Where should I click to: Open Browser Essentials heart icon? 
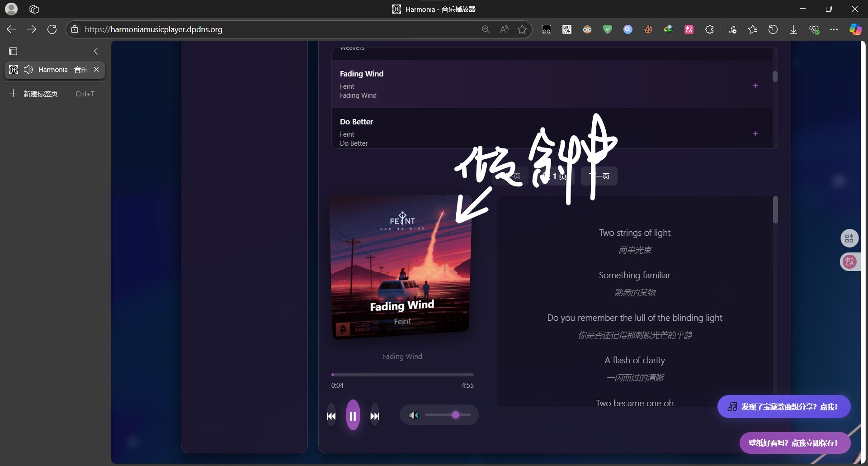coord(814,29)
